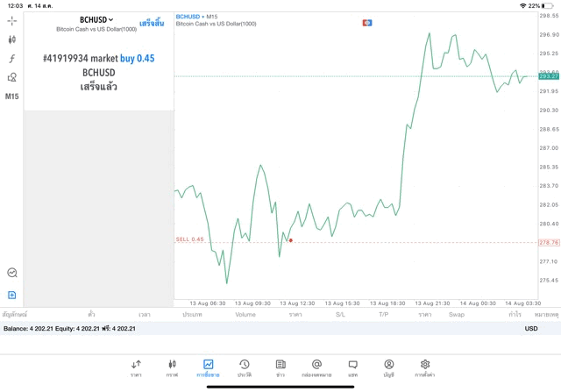Open the ข่าว (News) tab
561x392 pixels.
coord(280,367)
